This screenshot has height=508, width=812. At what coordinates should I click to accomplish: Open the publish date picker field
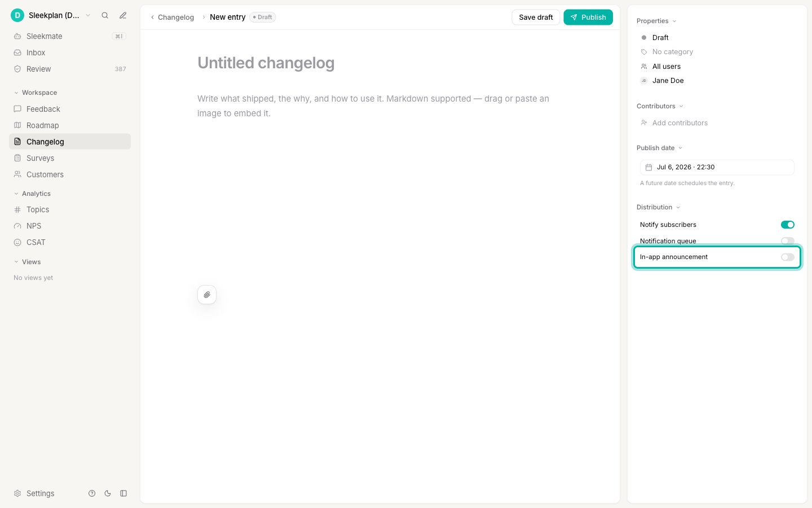coord(717,167)
